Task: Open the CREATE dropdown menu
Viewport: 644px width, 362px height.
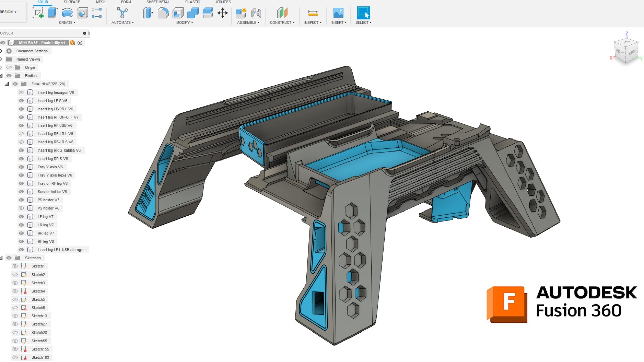Action: click(67, 23)
